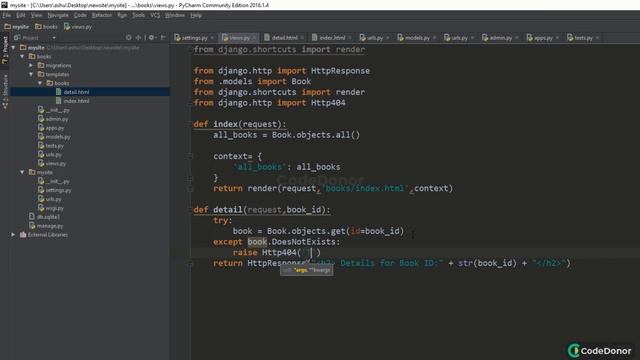Viewport: 640px width, 360px height.
Task: Click the migrations folder icon
Action: tap(41, 65)
